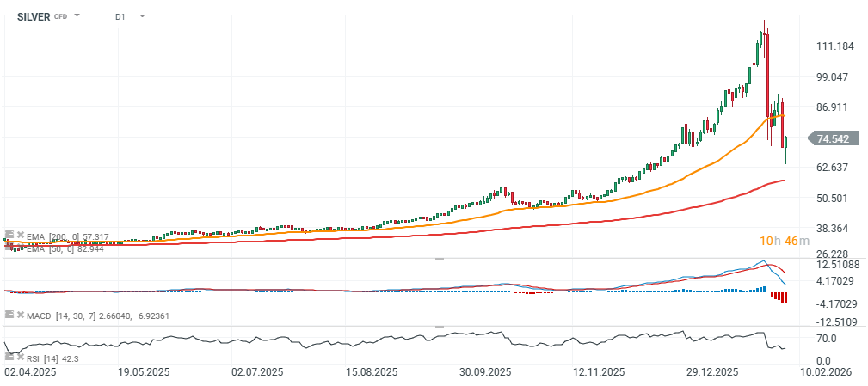
Task: Expand the SILVER CFD instrument dropdown
Action: 77,16
